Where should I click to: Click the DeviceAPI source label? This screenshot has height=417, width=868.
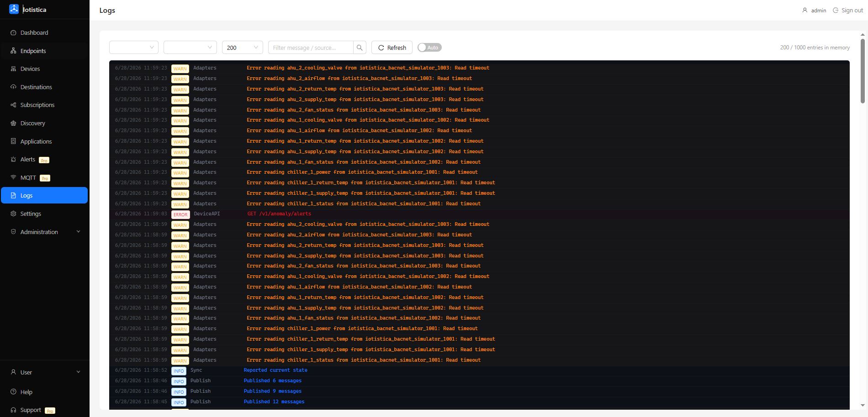tap(207, 214)
